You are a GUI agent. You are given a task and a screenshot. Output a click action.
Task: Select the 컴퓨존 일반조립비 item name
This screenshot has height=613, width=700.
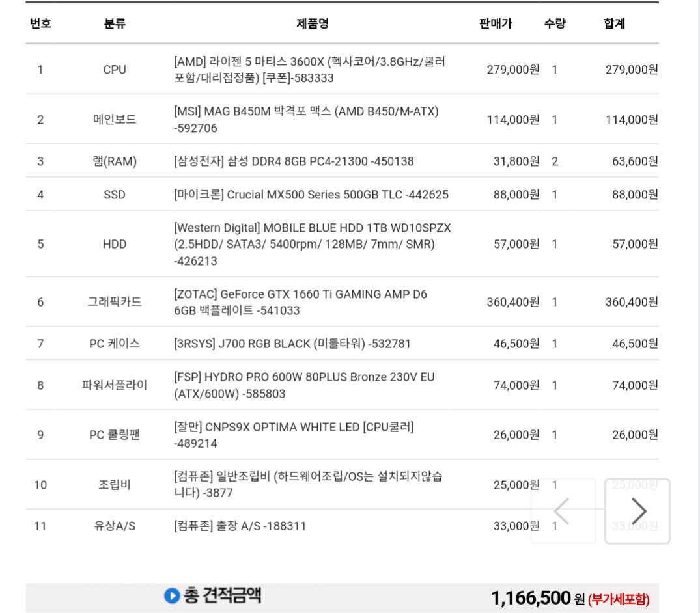tap(308, 484)
